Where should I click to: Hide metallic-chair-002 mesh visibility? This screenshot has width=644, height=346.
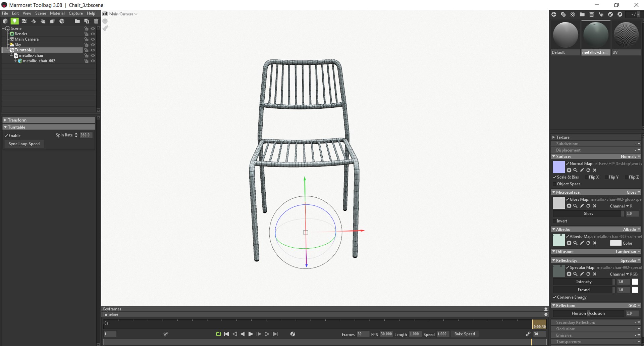pyautogui.click(x=93, y=61)
